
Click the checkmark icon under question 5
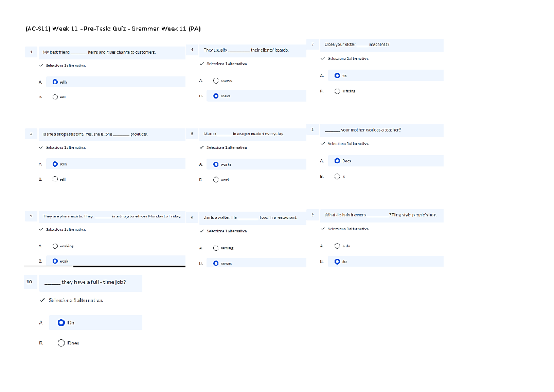pos(202,147)
